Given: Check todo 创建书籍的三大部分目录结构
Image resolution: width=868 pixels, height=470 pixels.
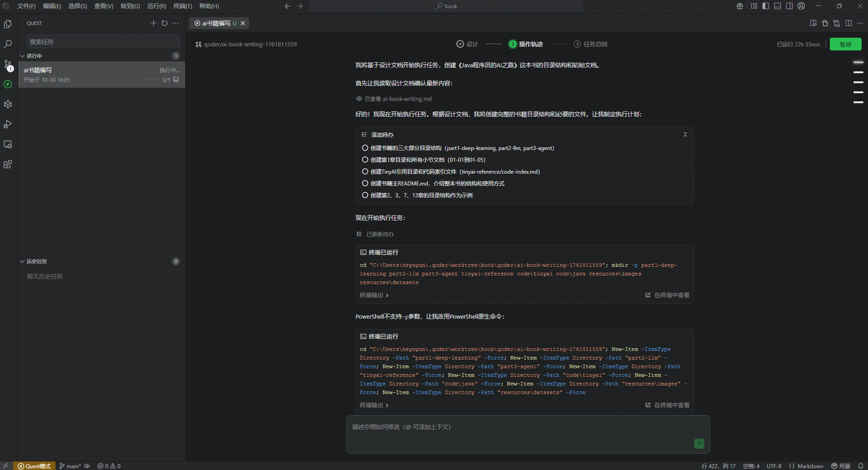Looking at the screenshot, I should [x=365, y=148].
